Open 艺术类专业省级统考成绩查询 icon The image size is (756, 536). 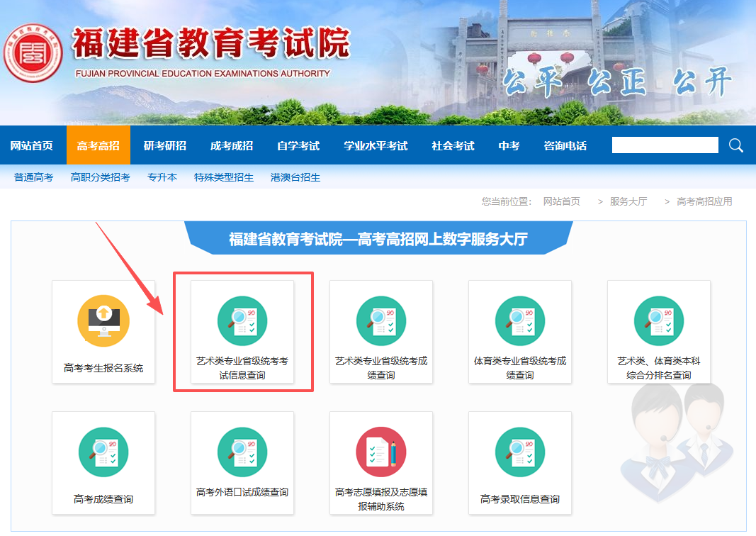click(380, 331)
